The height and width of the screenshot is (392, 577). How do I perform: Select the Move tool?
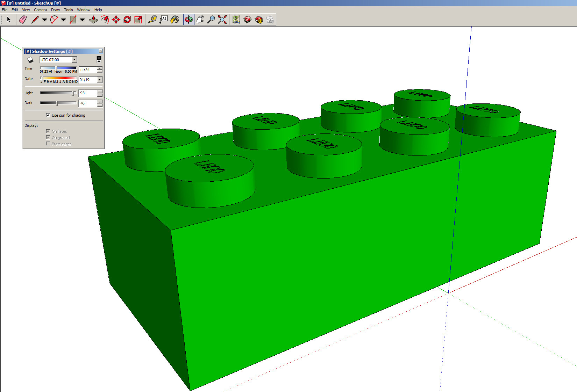pos(116,20)
